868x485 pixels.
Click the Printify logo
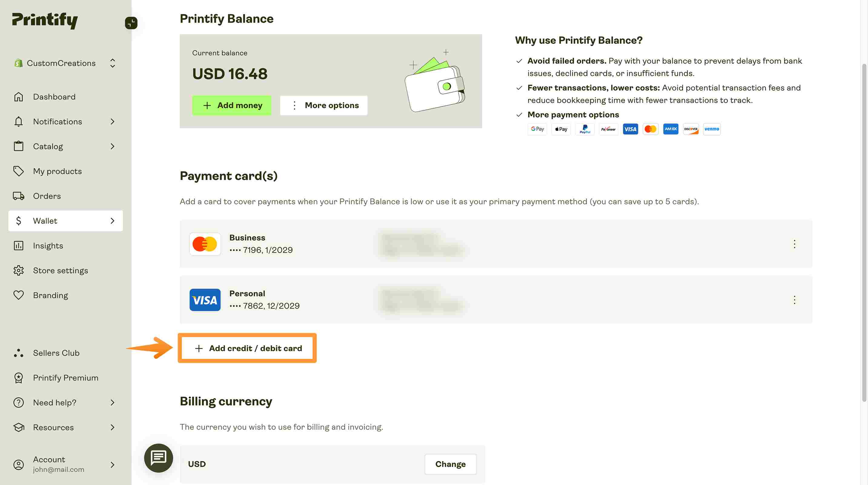(x=45, y=21)
